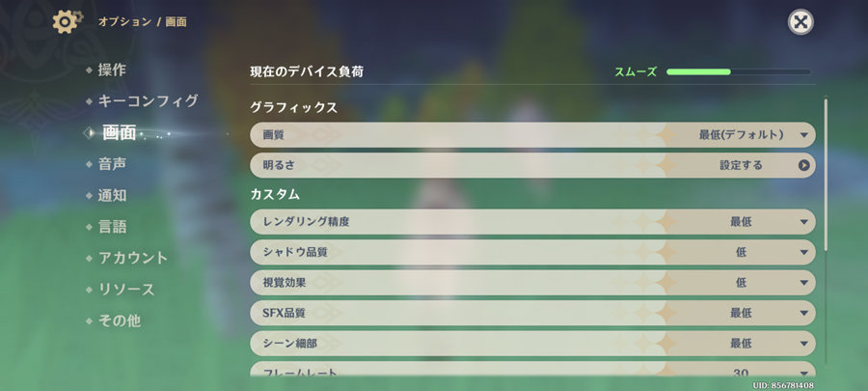Open the 画質 dropdown
Image resolution: width=868 pixels, height=391 pixels.
click(532, 135)
